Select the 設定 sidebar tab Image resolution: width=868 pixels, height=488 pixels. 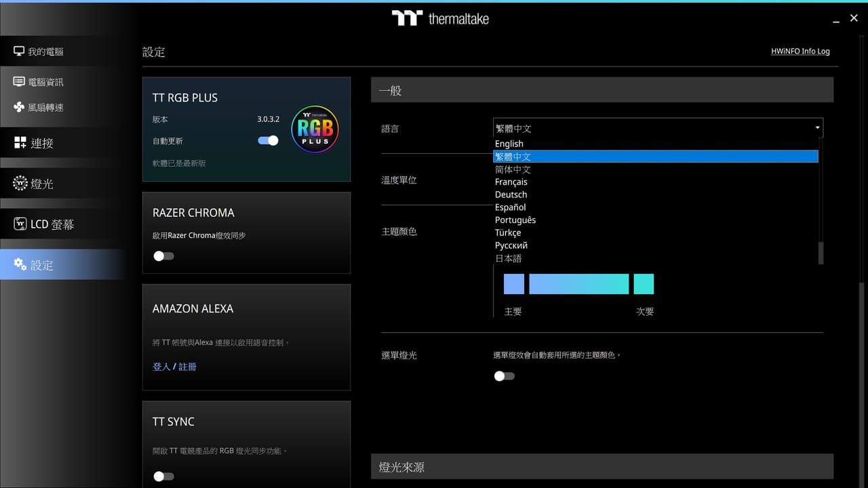click(x=62, y=264)
